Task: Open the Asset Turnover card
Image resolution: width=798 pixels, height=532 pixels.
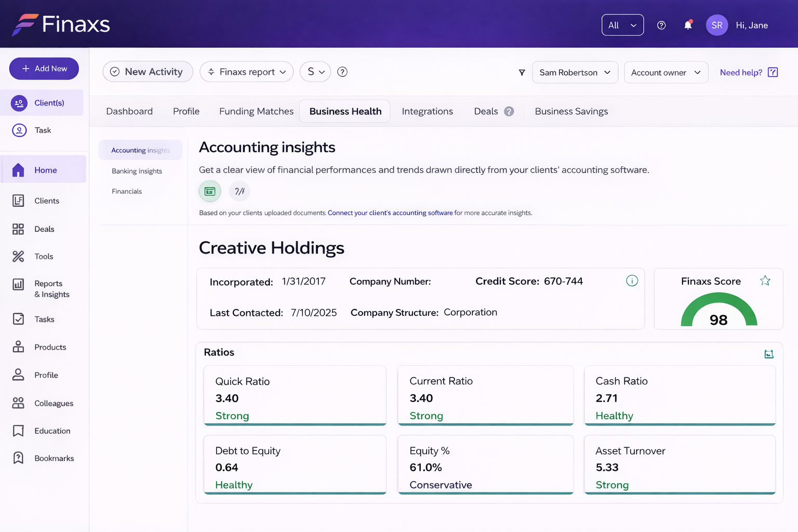Action: coord(680,465)
